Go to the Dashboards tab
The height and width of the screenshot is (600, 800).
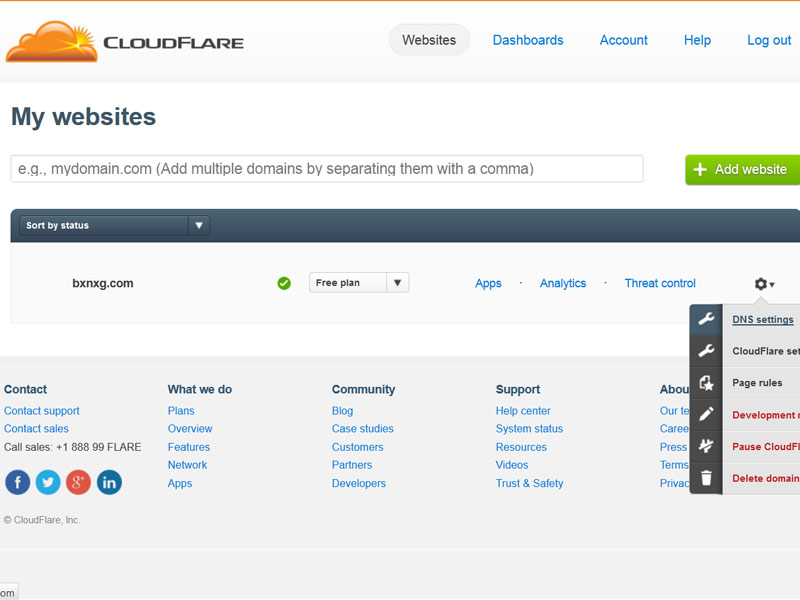528,40
